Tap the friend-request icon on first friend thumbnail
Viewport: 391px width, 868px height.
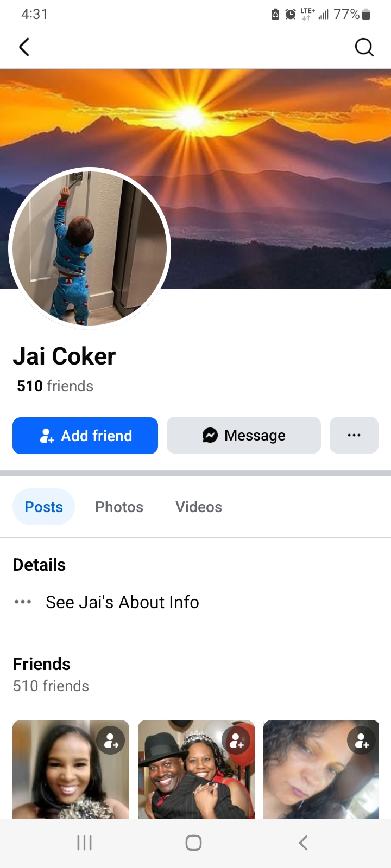tap(111, 741)
